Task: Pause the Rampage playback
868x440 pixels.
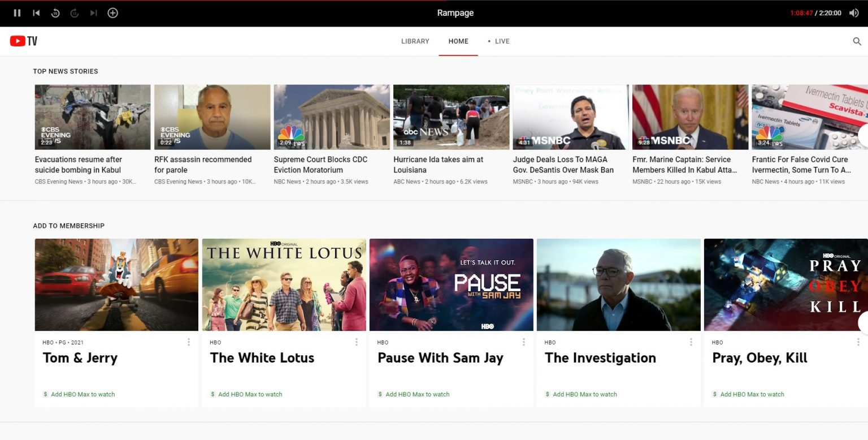Action: click(16, 12)
